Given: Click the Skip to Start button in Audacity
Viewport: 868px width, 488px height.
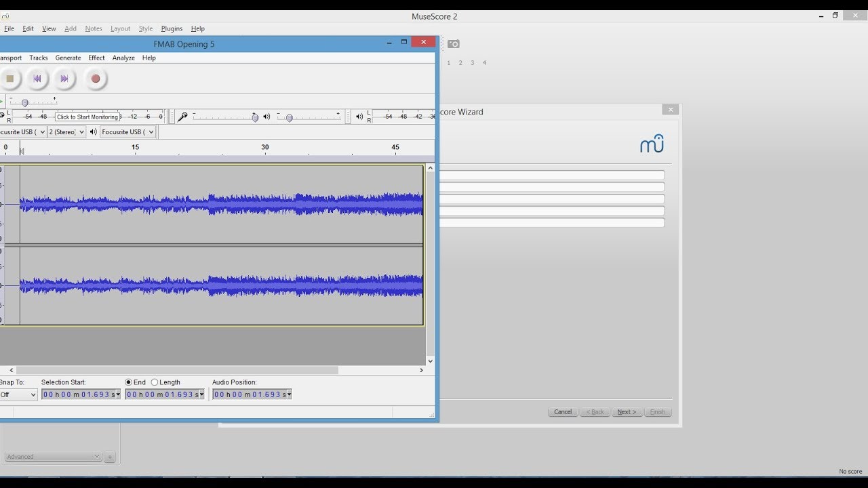Looking at the screenshot, I should pos(37,79).
